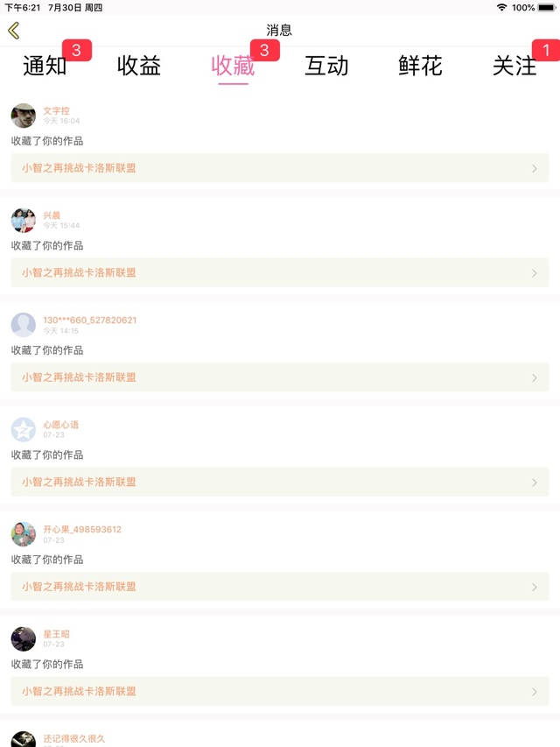Open 小智之再挑战卡洛斯联盟 under 开心果_498593612

coord(80,587)
